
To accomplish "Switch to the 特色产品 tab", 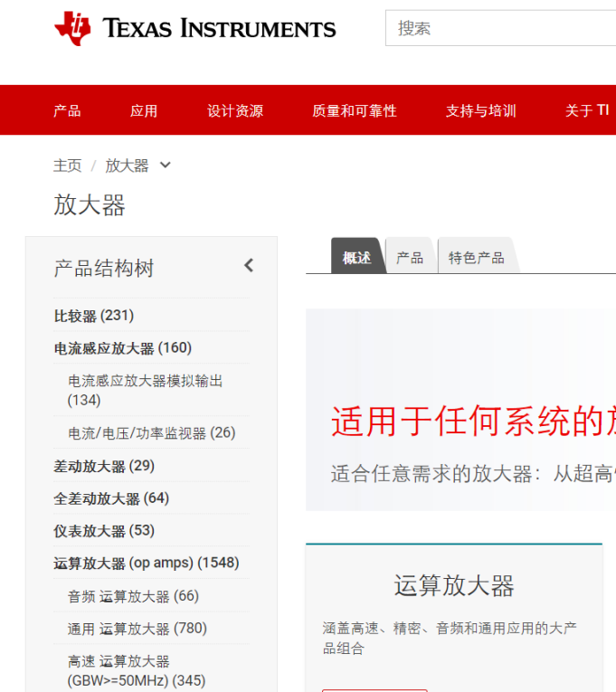I will click(477, 257).
